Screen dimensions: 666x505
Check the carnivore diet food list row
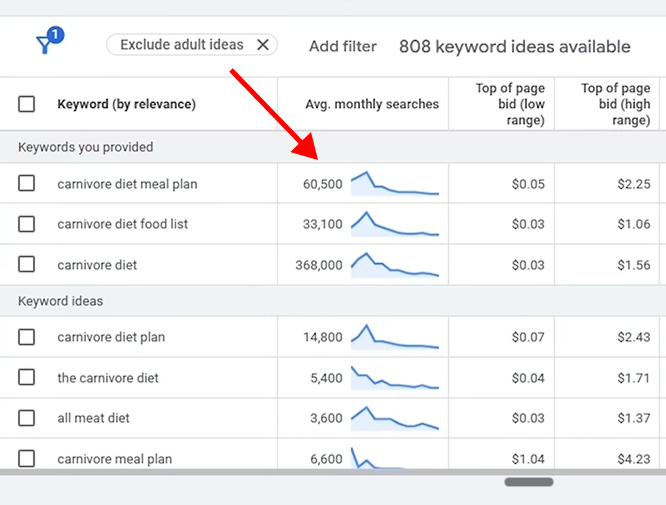[26, 224]
